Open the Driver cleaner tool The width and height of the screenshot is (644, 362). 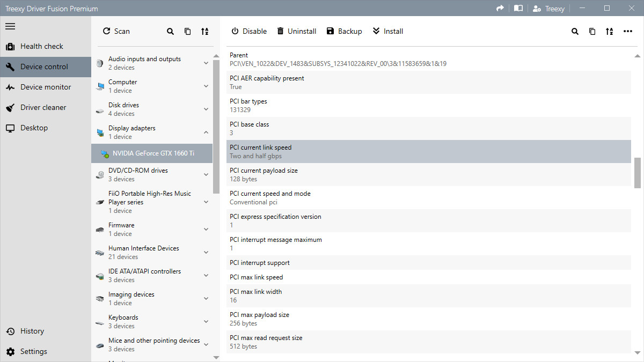pyautogui.click(x=42, y=107)
